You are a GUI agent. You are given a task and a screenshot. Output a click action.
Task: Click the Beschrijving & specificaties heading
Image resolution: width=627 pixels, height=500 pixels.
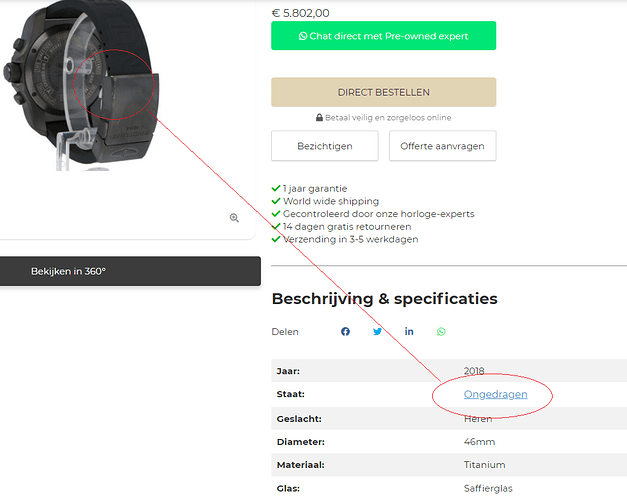point(384,299)
